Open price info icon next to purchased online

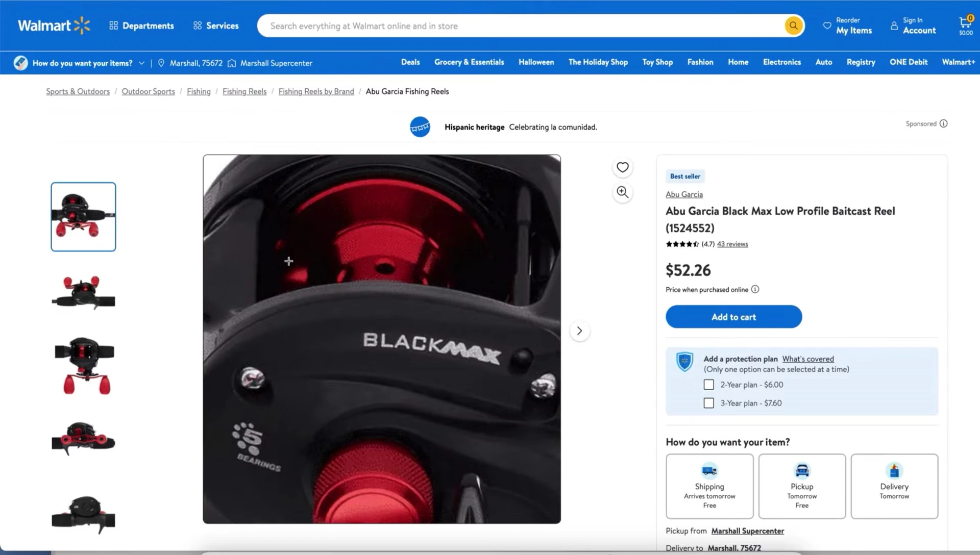(755, 289)
